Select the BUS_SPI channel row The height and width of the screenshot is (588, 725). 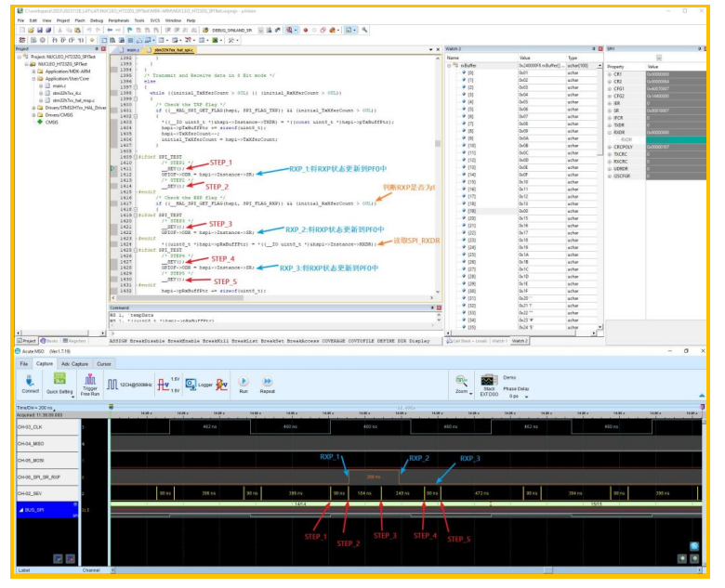[47, 510]
